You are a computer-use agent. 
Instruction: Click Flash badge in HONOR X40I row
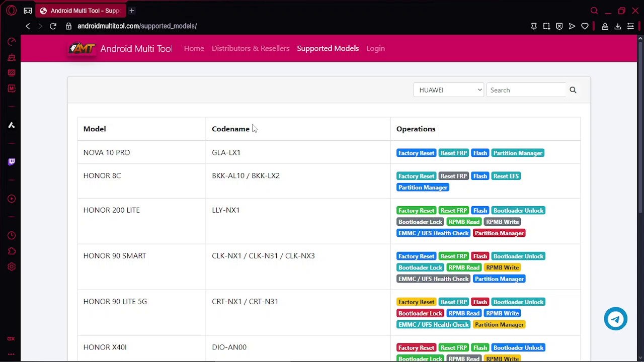click(x=480, y=348)
